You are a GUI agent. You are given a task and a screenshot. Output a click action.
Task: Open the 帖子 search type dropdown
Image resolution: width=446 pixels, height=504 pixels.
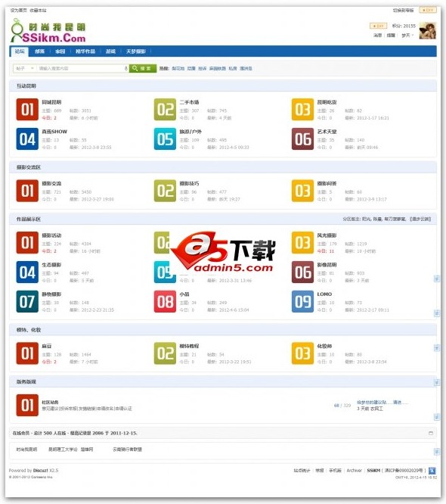point(25,68)
